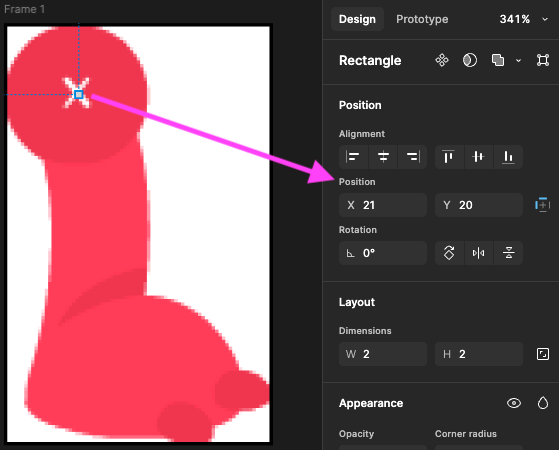This screenshot has height=450, width=559.
Task: Toggle the Appearance visibility eye icon
Action: 514,403
